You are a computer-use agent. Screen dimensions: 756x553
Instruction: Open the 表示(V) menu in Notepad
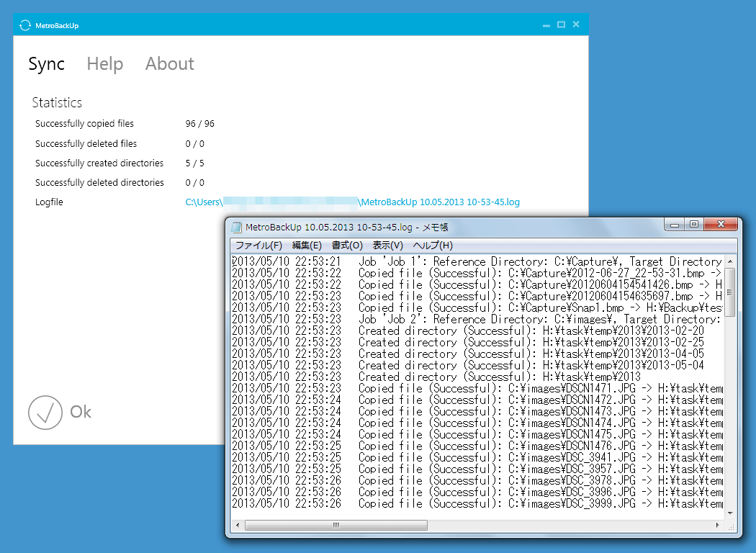[x=387, y=246]
